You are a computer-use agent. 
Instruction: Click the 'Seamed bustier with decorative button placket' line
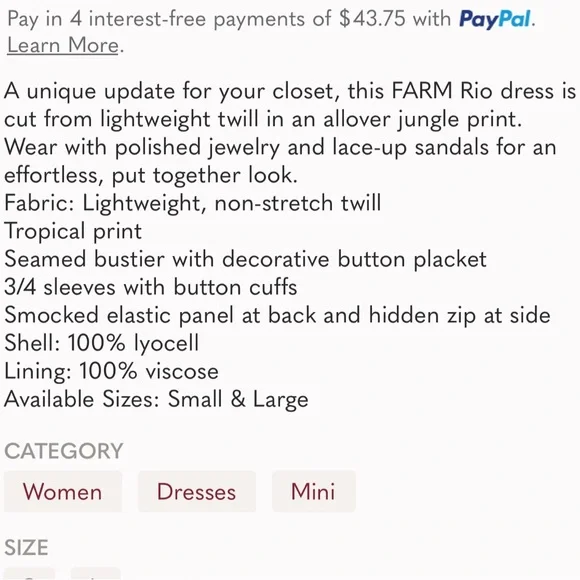pyautogui.click(x=245, y=259)
